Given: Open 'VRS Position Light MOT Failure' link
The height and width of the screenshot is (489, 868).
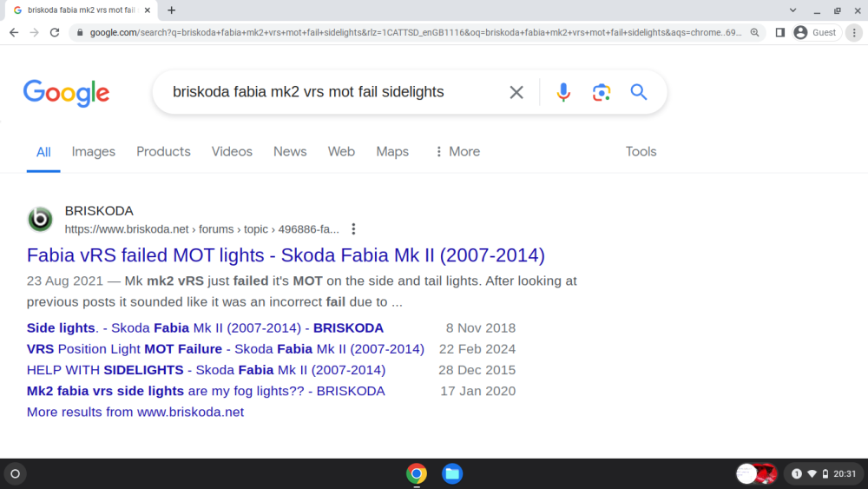Looking at the screenshot, I should (x=226, y=349).
